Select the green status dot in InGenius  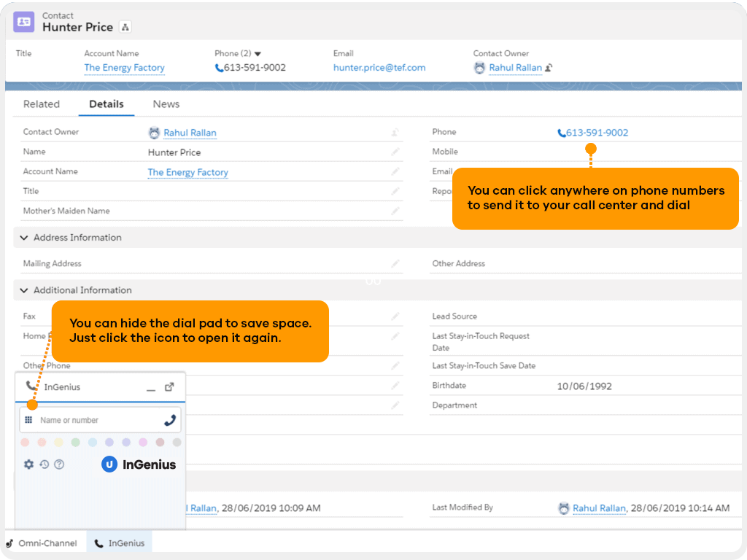pos(76,443)
